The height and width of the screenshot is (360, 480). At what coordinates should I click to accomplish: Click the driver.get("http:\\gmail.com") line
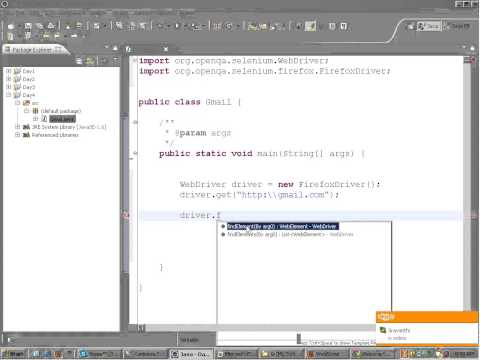coord(259,195)
